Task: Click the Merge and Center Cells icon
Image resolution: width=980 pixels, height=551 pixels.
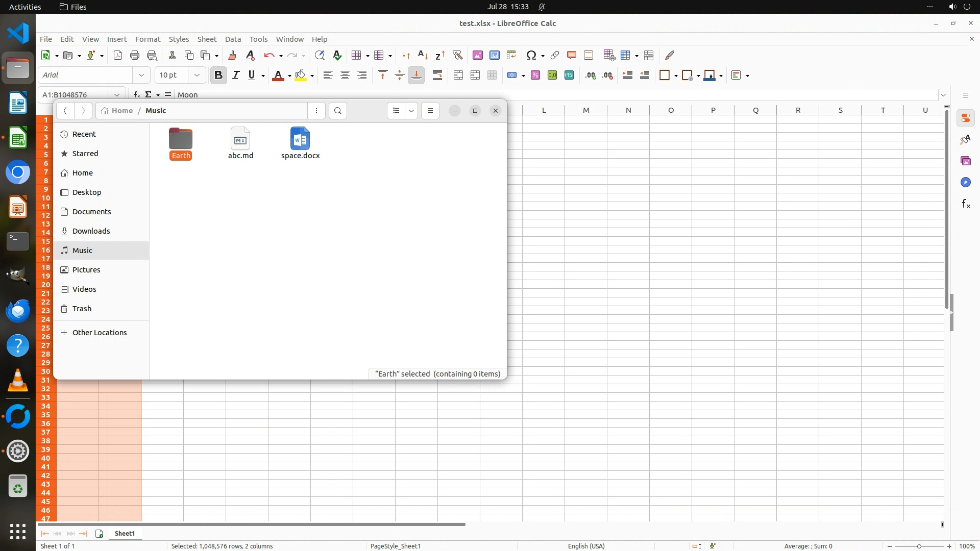Action: [x=458, y=76]
